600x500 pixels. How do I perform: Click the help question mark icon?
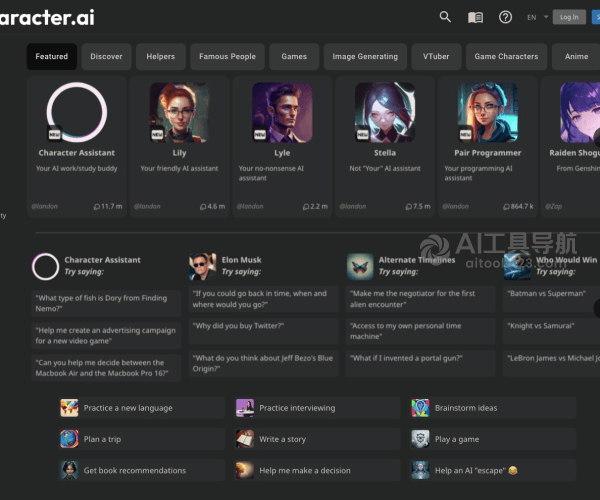(x=505, y=17)
